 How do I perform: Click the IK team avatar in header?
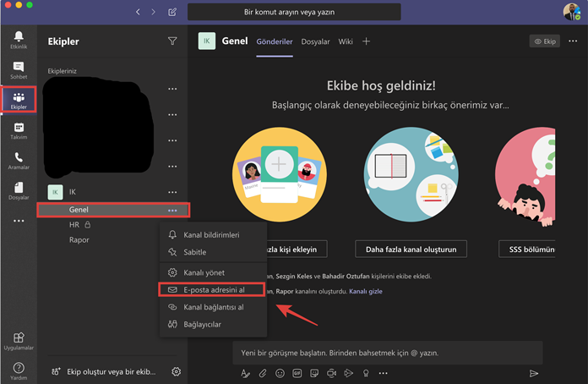tap(207, 41)
